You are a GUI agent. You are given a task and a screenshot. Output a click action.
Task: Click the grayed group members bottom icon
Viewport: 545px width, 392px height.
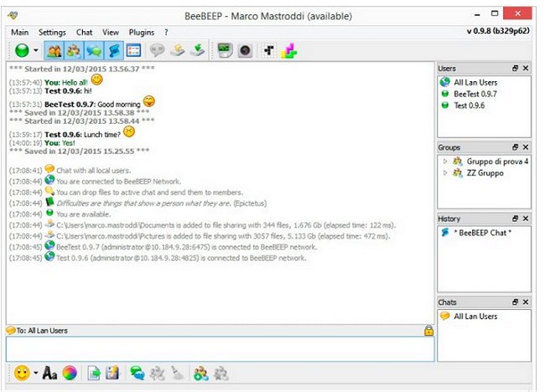[157, 374]
